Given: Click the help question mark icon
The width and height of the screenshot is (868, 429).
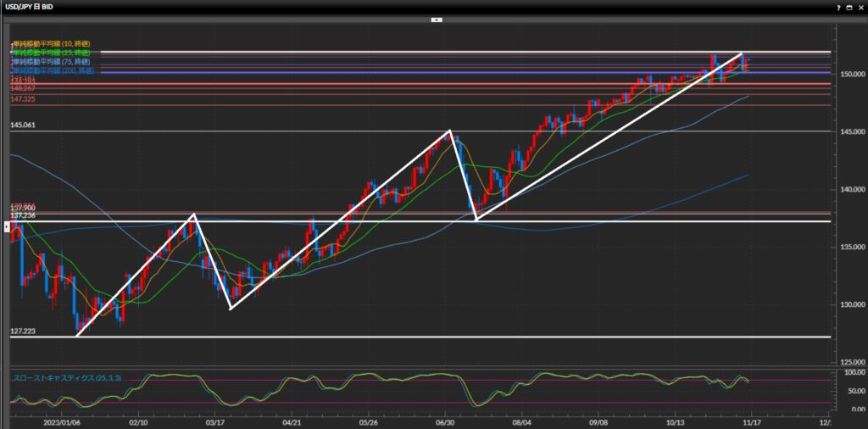Looking at the screenshot, I should pyautogui.click(x=837, y=7).
